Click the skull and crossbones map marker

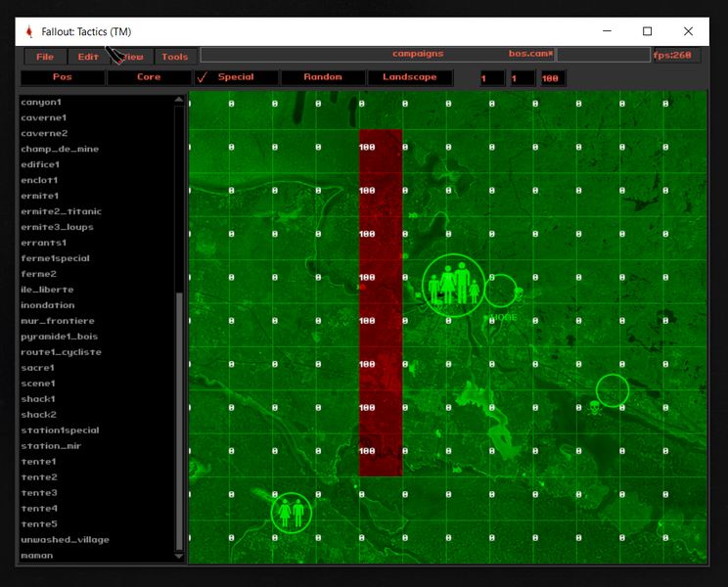[594, 408]
